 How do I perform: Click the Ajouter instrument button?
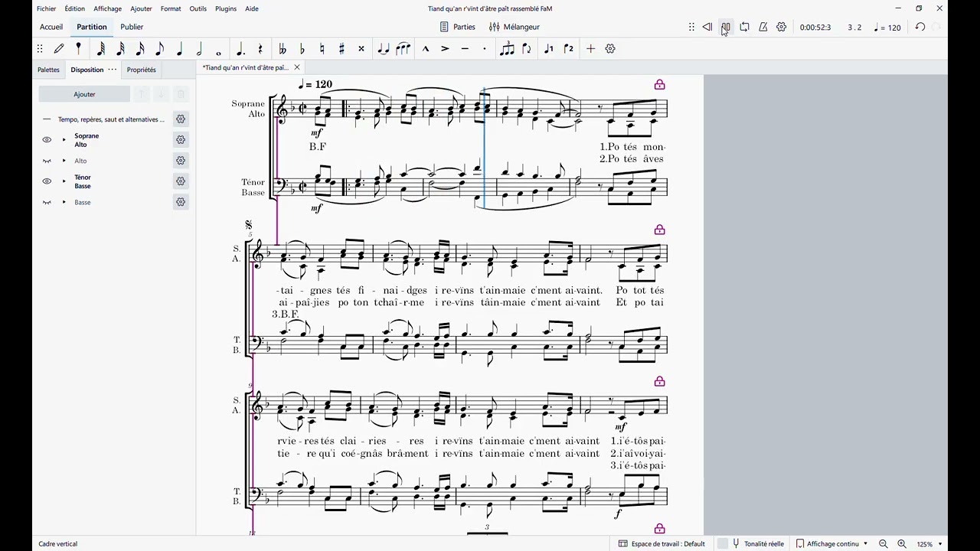tap(84, 94)
